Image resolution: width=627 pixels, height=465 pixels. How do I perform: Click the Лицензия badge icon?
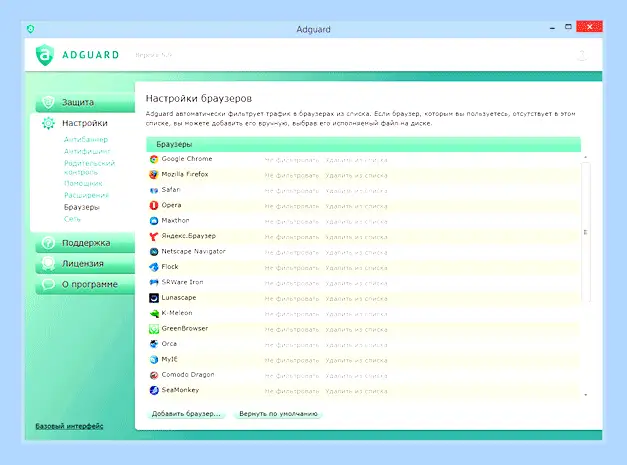pyautogui.click(x=48, y=263)
